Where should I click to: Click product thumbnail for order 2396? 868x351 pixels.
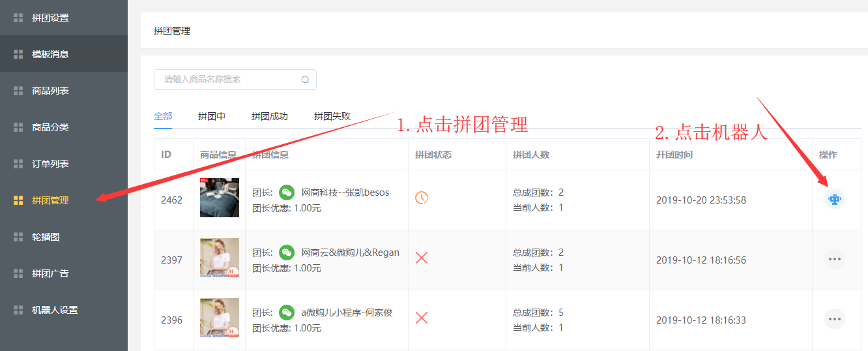click(x=220, y=318)
